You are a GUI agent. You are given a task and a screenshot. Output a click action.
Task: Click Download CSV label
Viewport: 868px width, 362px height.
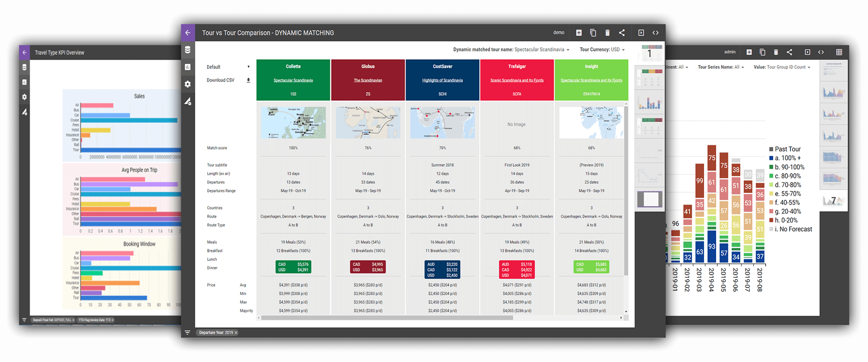(x=220, y=80)
